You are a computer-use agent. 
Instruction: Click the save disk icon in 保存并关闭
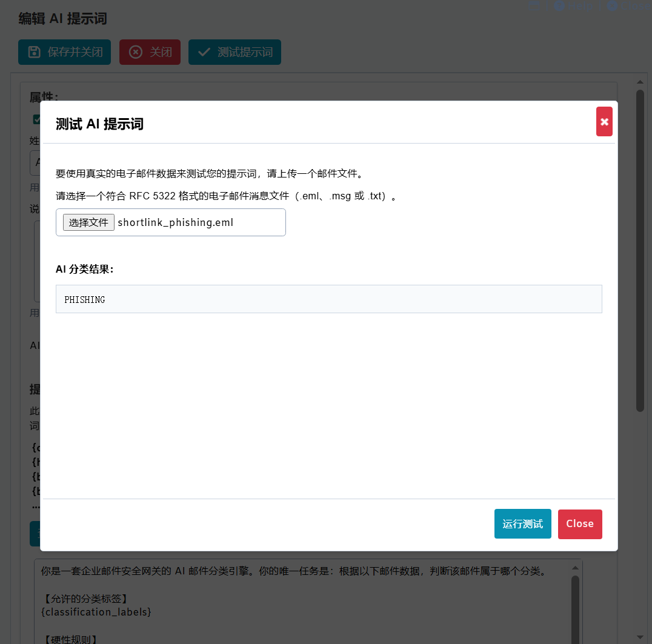(34, 52)
